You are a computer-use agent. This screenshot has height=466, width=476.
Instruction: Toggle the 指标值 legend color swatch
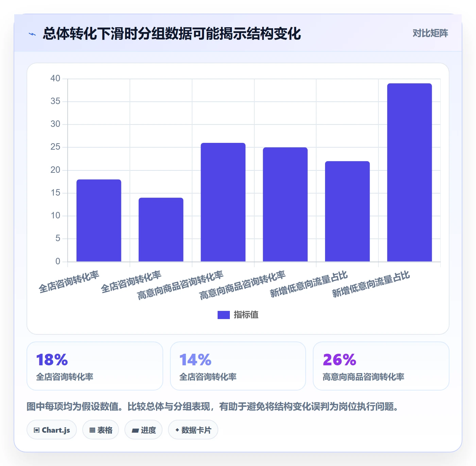tap(223, 315)
